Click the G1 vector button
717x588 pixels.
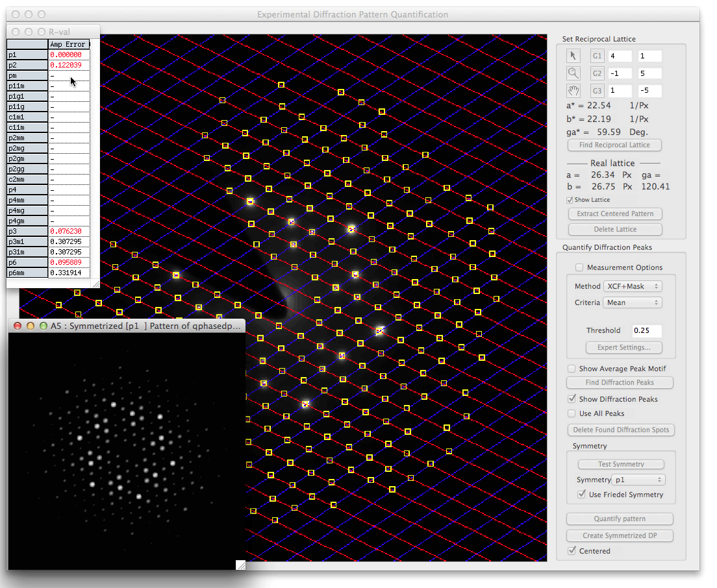click(597, 56)
